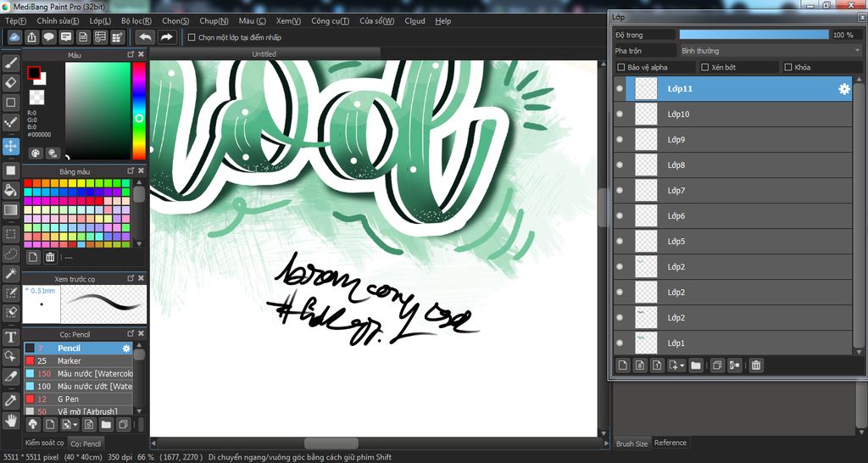
Task: Undock the Xem trước cọ panel
Action: pos(131,278)
